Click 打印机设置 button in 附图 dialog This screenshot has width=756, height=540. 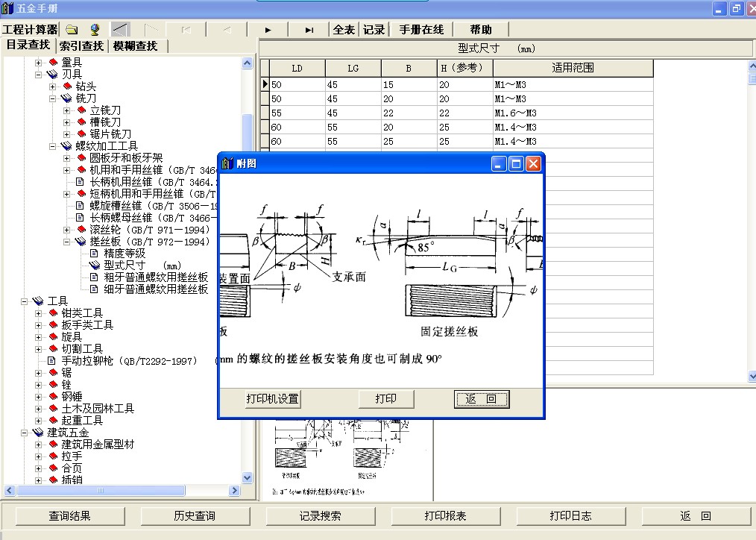(x=272, y=399)
